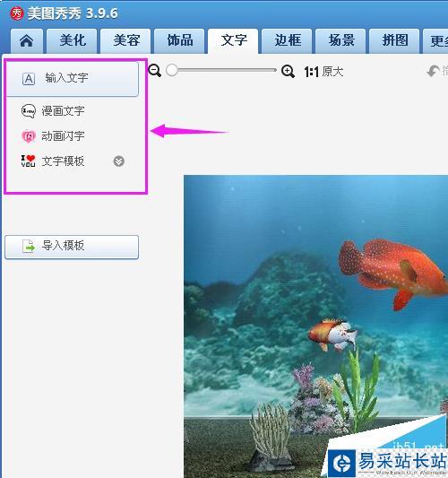448x478 pixels.
Task: Click the speech bubble icon for 漫画文字
Action: point(29,111)
